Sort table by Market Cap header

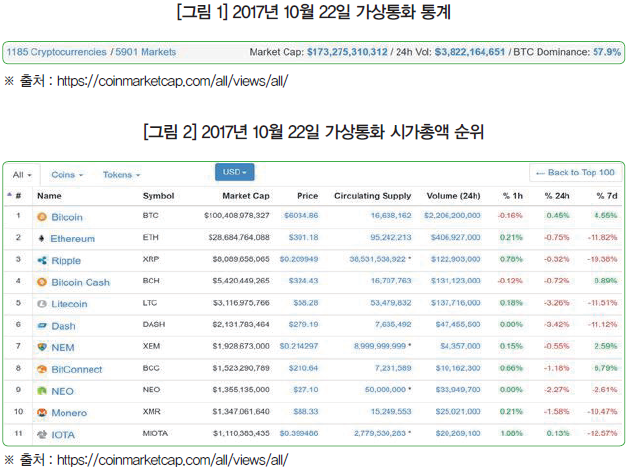246,196
